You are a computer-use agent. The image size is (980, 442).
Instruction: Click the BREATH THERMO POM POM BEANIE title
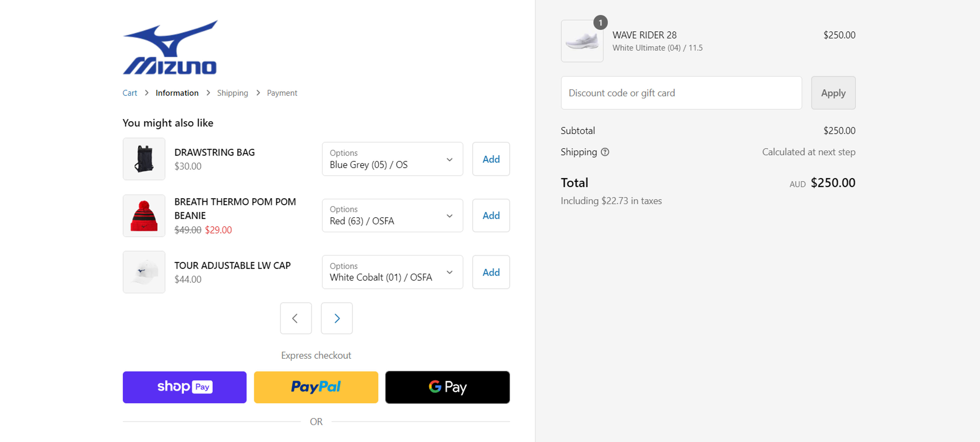tap(235, 208)
